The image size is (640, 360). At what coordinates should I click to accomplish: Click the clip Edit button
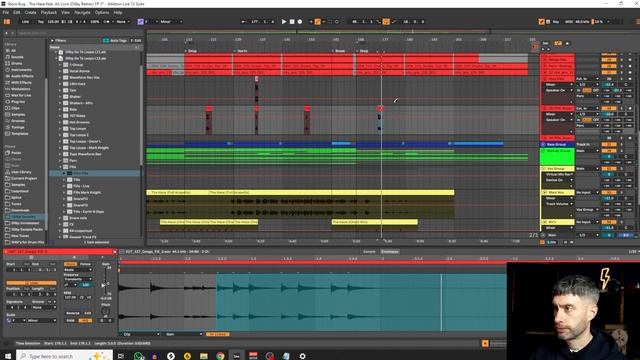pyautogui.click(x=88, y=313)
